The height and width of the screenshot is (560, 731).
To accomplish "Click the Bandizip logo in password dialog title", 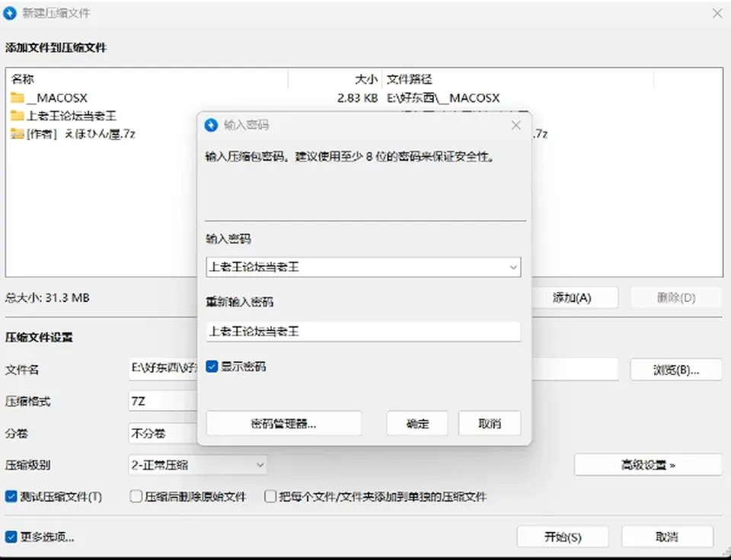I will pos(211,125).
